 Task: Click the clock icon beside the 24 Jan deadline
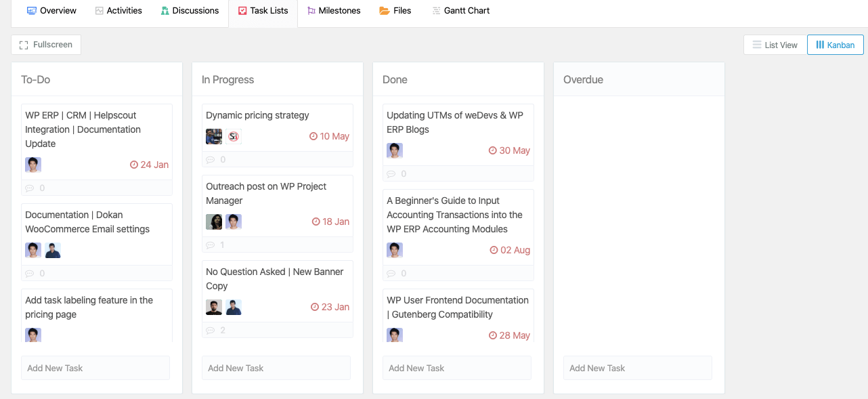point(134,164)
